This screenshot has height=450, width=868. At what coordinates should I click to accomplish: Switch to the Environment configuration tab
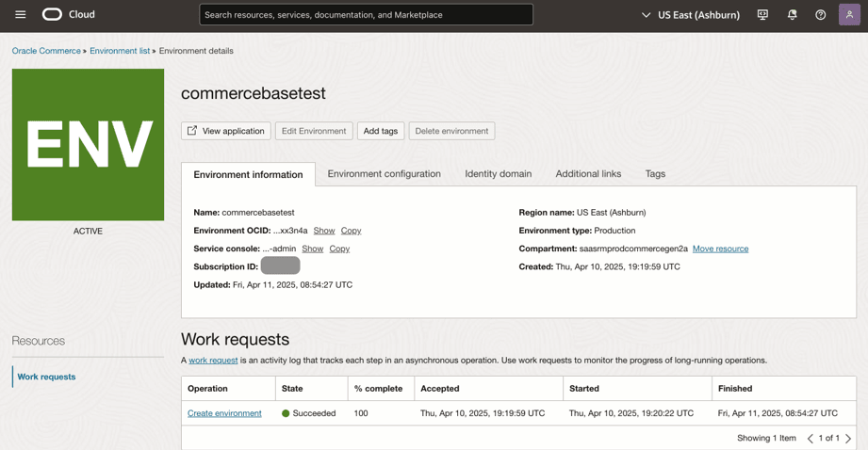pos(384,173)
